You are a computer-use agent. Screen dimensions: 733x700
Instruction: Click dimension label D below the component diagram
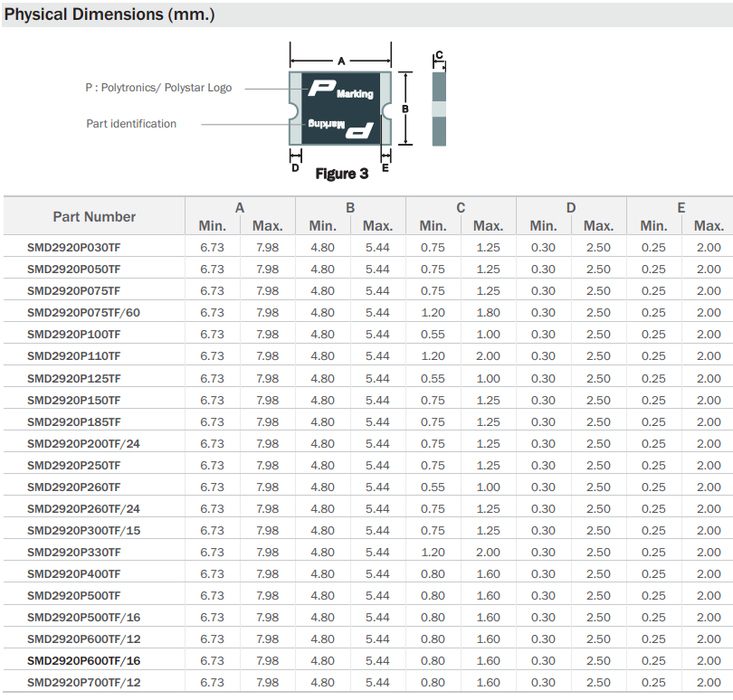(295, 167)
